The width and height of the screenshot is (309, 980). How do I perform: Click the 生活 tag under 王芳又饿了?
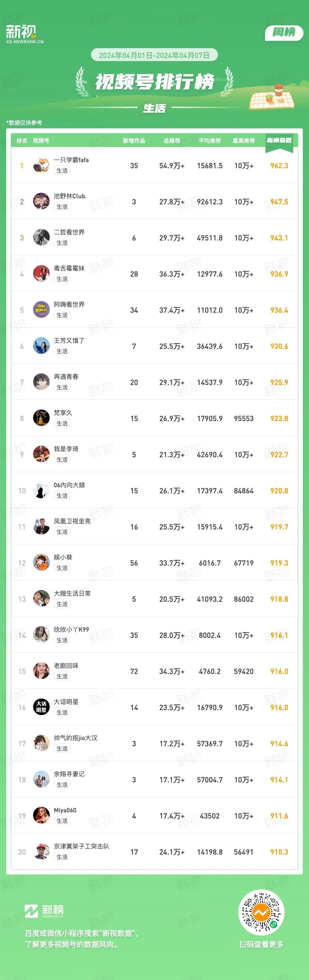click(x=62, y=351)
